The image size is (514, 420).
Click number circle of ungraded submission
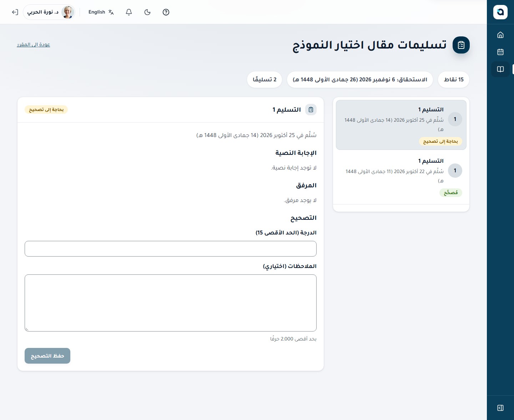tap(455, 119)
